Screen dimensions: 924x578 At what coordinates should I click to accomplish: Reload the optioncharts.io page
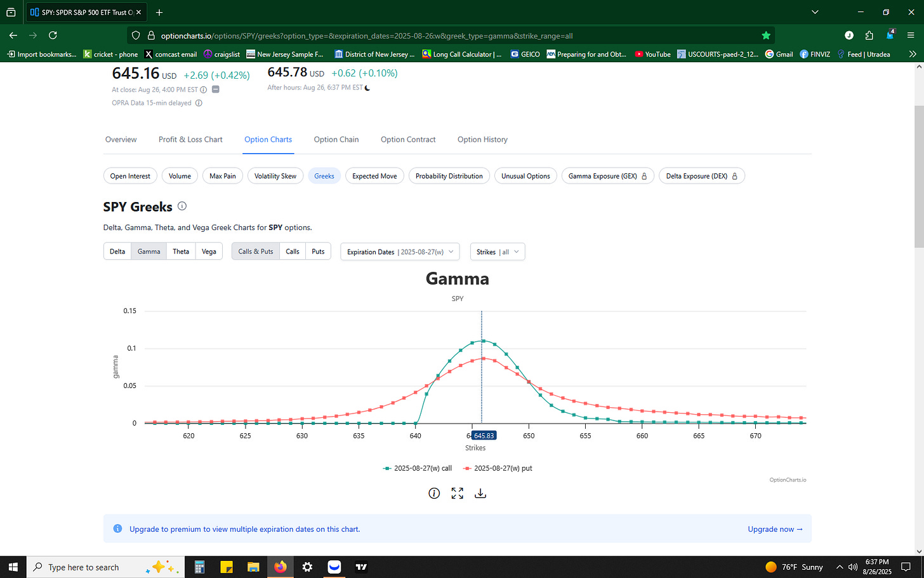click(53, 36)
